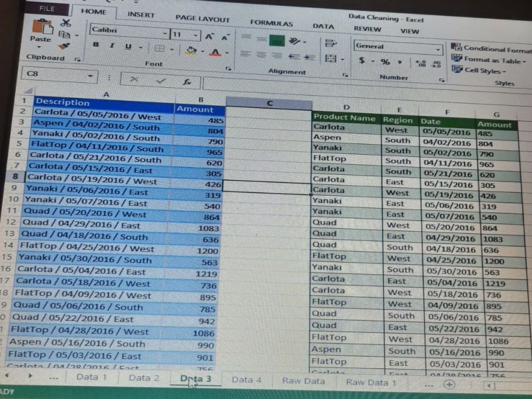Click Decrease Decimal icon
This screenshot has height=399, width=532.
pos(436,64)
